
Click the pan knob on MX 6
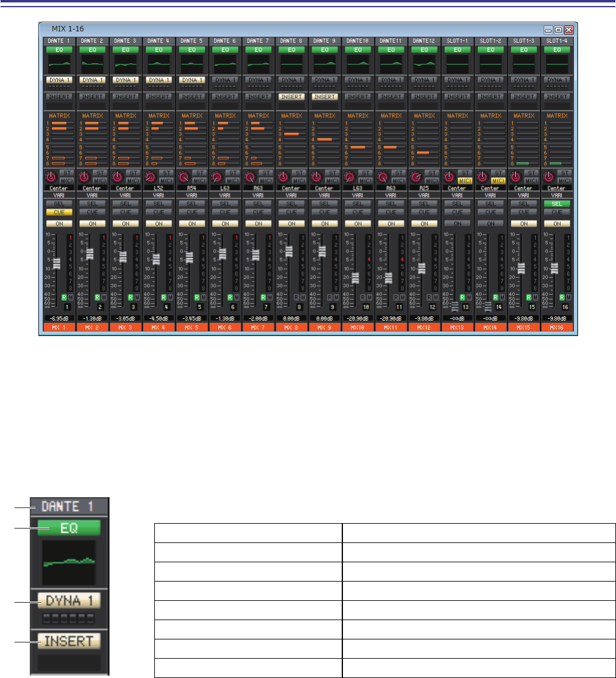click(217, 177)
